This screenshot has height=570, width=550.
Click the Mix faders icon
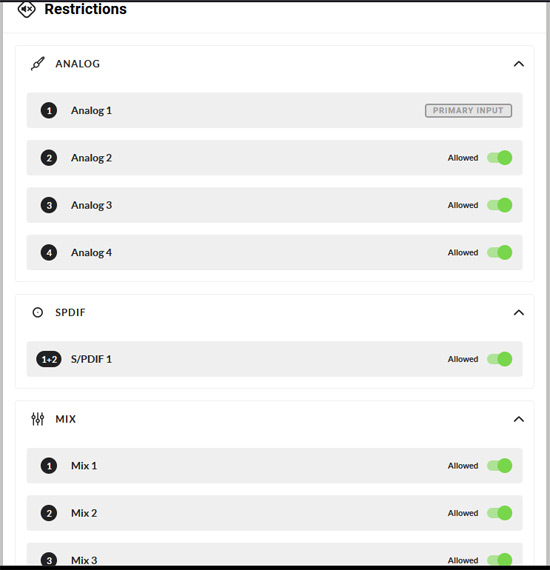click(x=38, y=419)
